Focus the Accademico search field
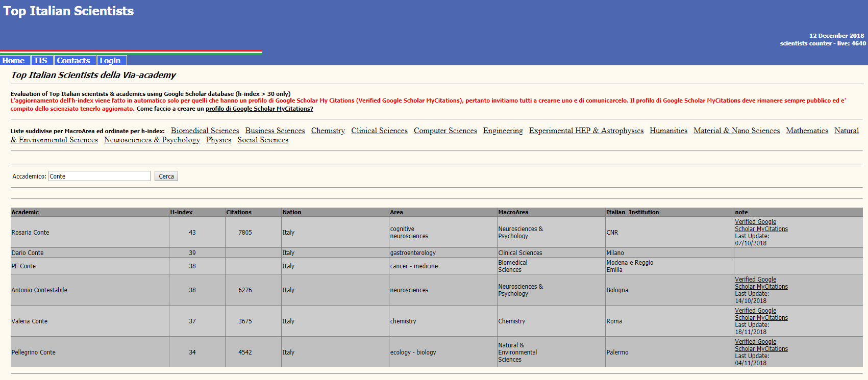Screen dimensions: 868x380 [100, 176]
